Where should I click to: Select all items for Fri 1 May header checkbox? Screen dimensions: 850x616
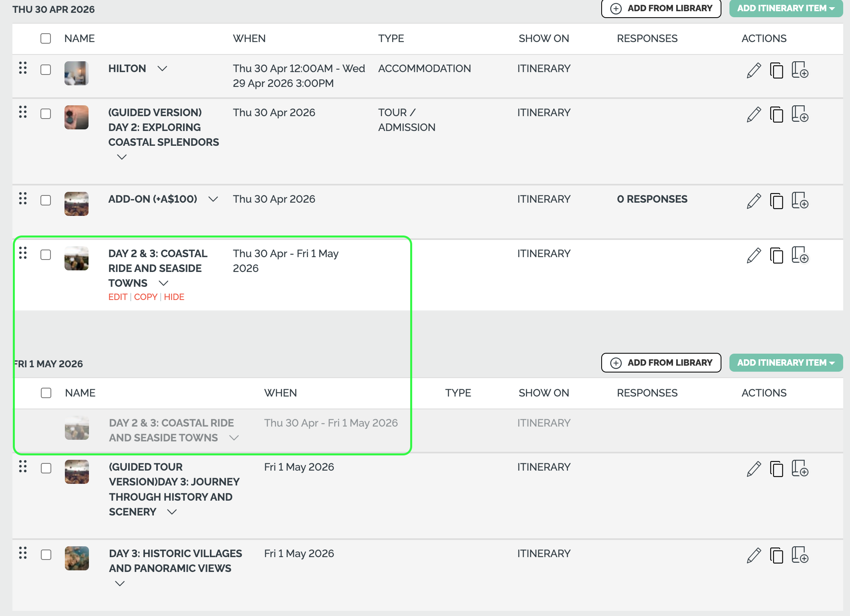tap(46, 393)
